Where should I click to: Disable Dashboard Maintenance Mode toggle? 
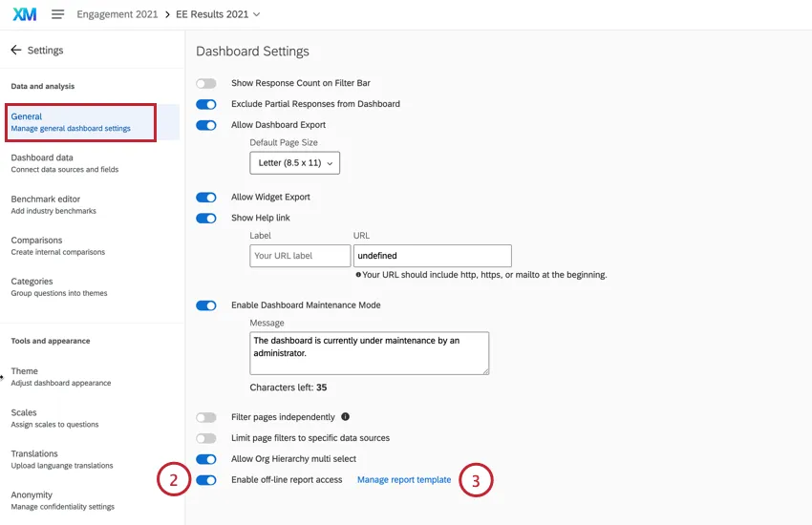tap(205, 305)
